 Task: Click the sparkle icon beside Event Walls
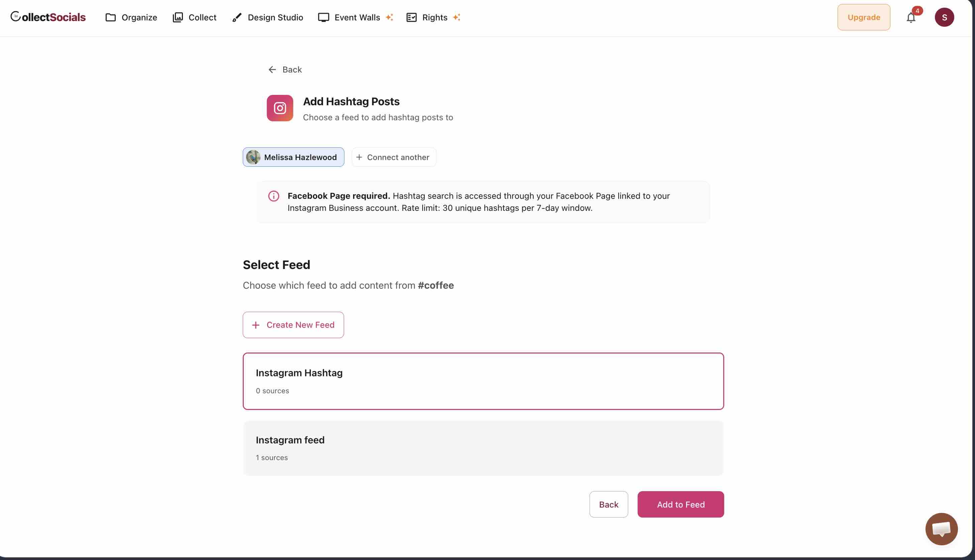(x=390, y=17)
